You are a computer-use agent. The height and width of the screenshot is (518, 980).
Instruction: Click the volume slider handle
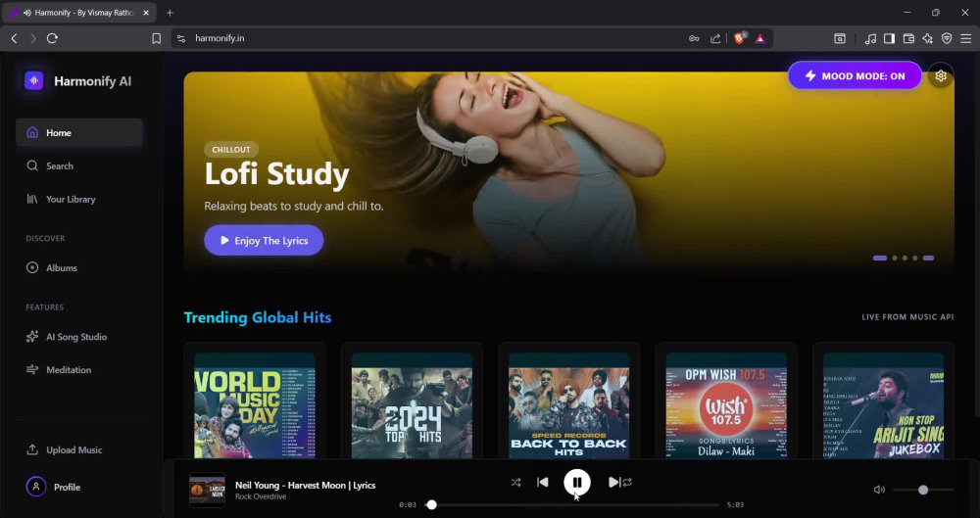[x=923, y=490]
